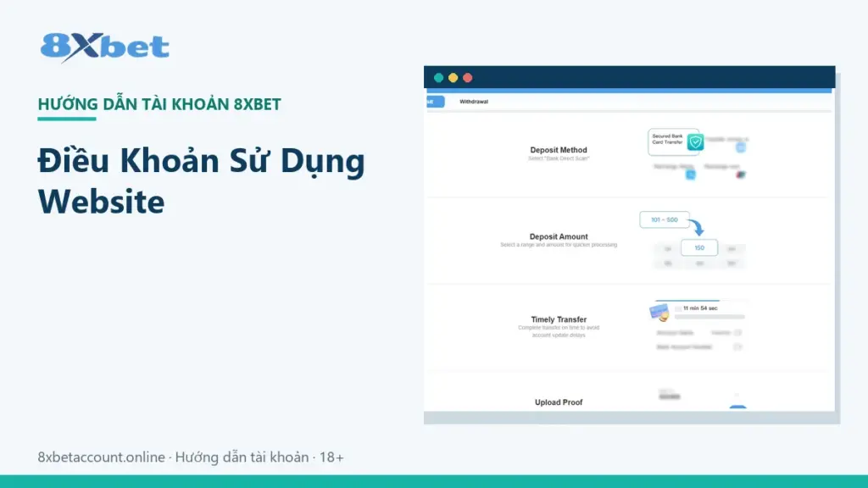This screenshot has width=868, height=488.
Task: Click the blue icon right of Secured Bank Card Transfer
Action: click(741, 147)
